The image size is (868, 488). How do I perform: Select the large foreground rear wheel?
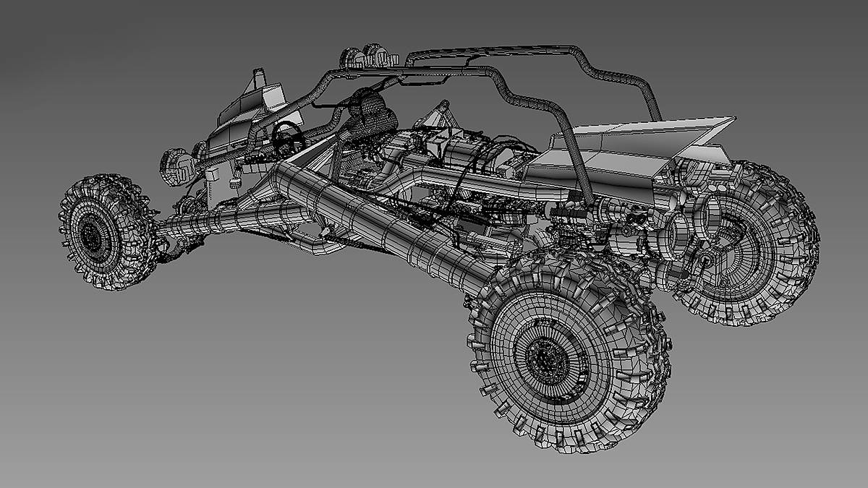click(569, 352)
